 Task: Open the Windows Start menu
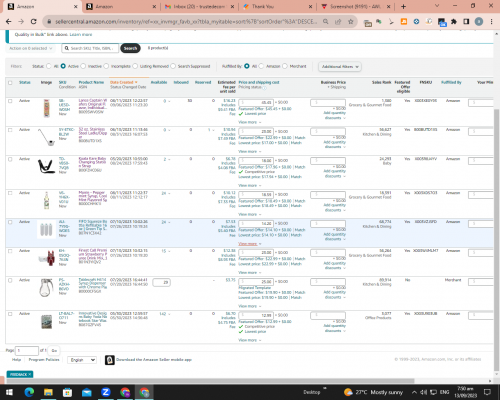(9, 392)
